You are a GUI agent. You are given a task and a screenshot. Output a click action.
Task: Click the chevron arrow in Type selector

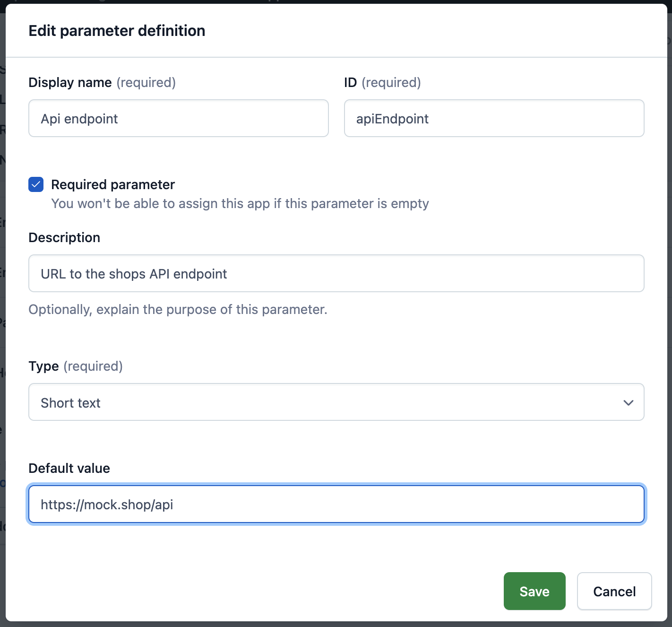click(x=628, y=403)
